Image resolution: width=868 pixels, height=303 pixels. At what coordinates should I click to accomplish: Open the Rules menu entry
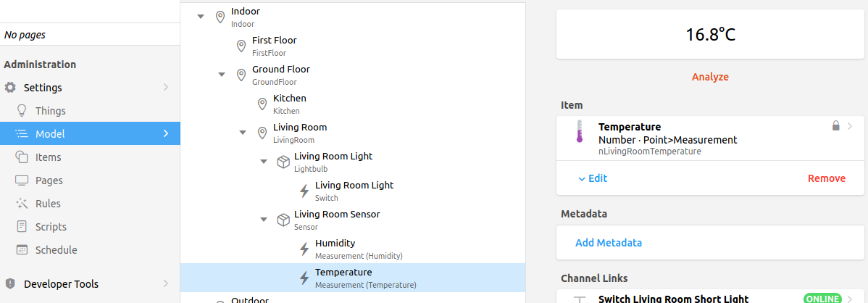[x=48, y=204]
